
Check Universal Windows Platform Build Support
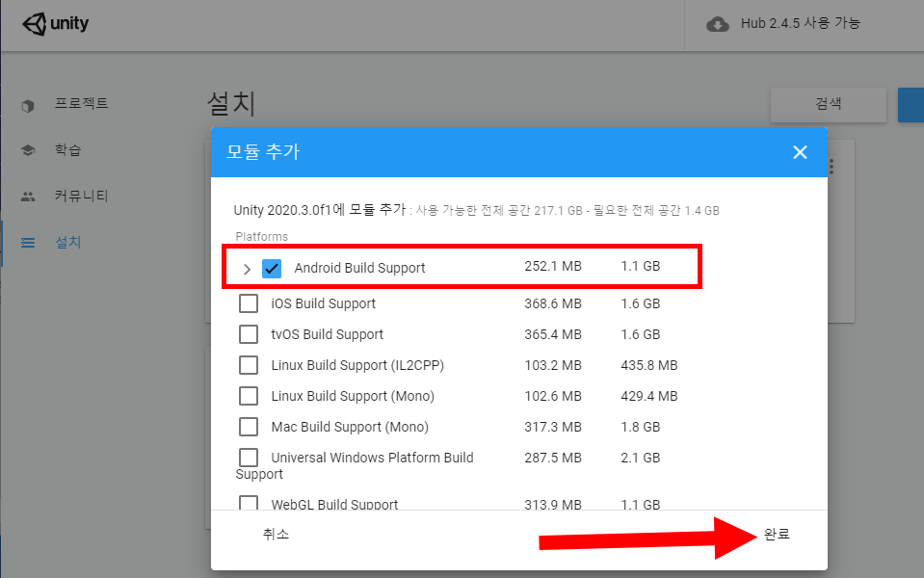tap(249, 458)
